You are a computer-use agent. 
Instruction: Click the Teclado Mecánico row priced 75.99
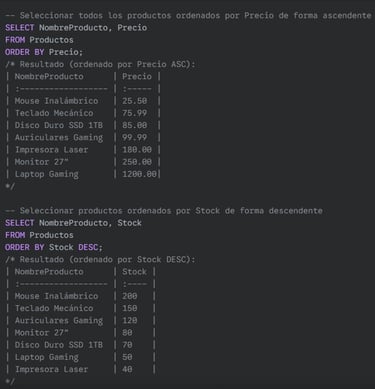(x=83, y=113)
